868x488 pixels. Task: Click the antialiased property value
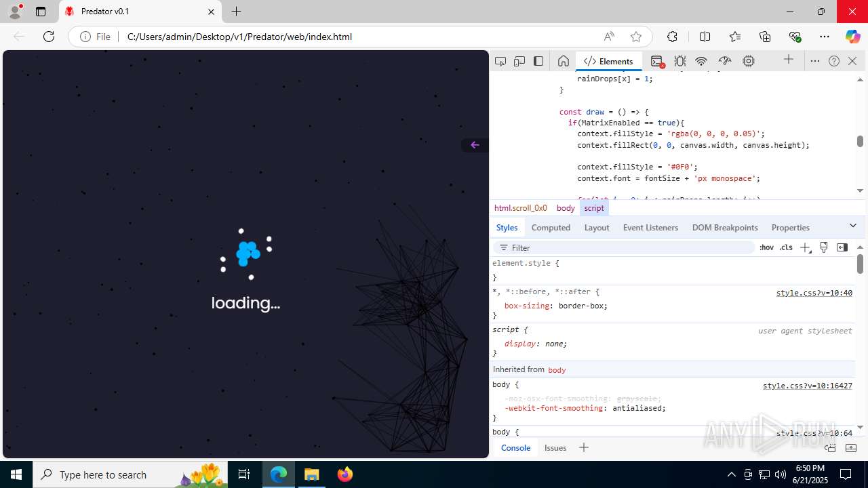point(637,408)
